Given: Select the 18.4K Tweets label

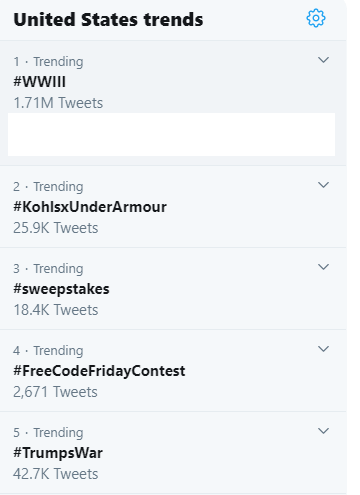Looking at the screenshot, I should click(x=56, y=310).
